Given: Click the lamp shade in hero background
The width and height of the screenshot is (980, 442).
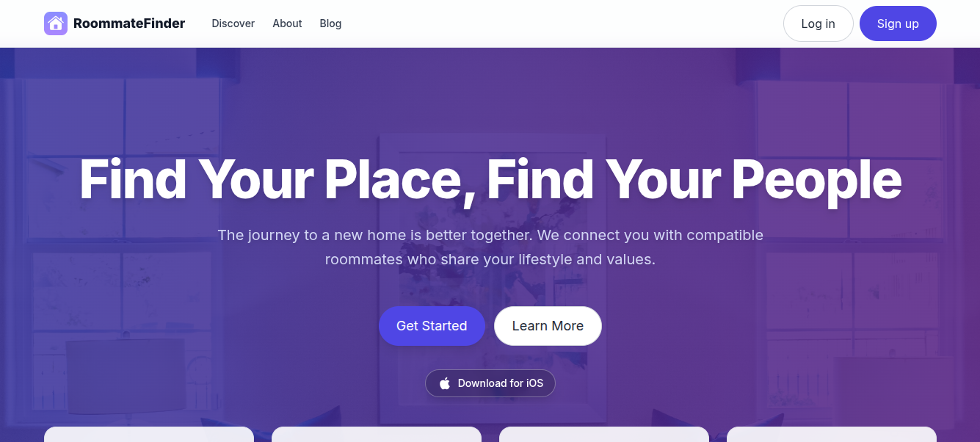Looking at the screenshot, I should [125, 376].
